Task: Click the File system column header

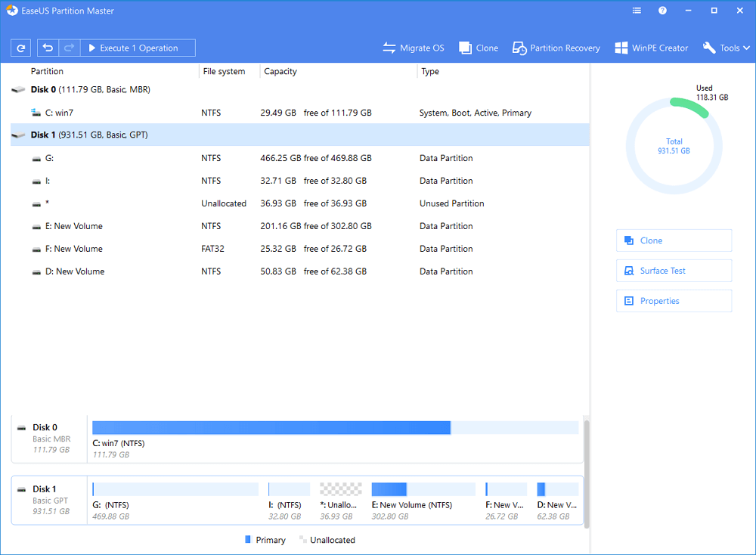Action: pyautogui.click(x=224, y=71)
